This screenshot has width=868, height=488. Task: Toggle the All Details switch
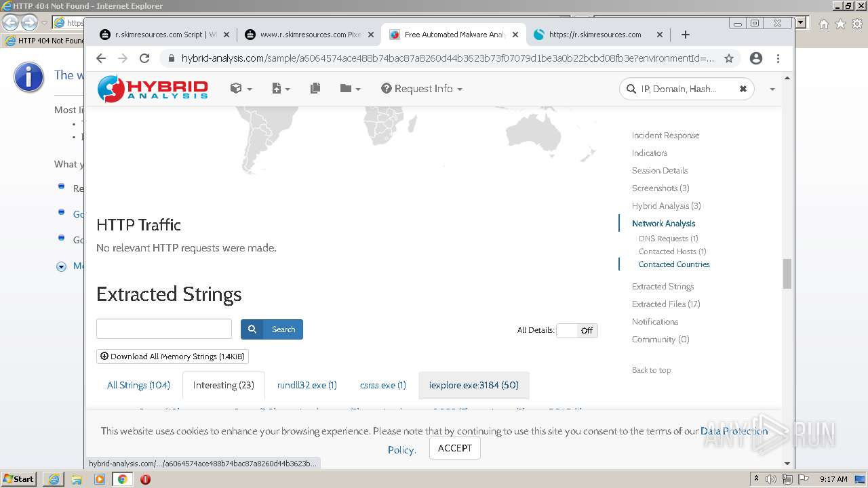(x=576, y=330)
